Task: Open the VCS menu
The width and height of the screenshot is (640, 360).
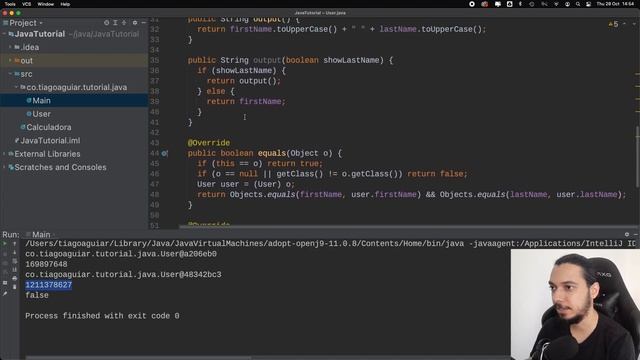Action: point(27,4)
